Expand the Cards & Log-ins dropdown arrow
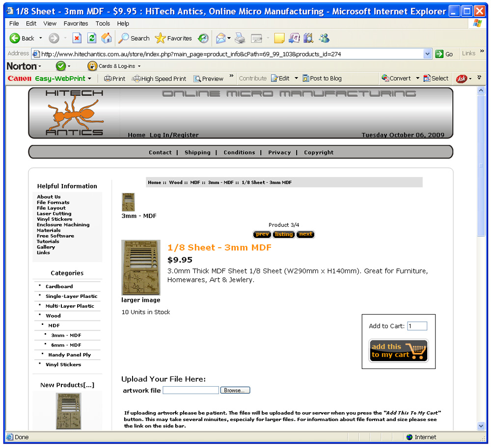 click(139, 66)
